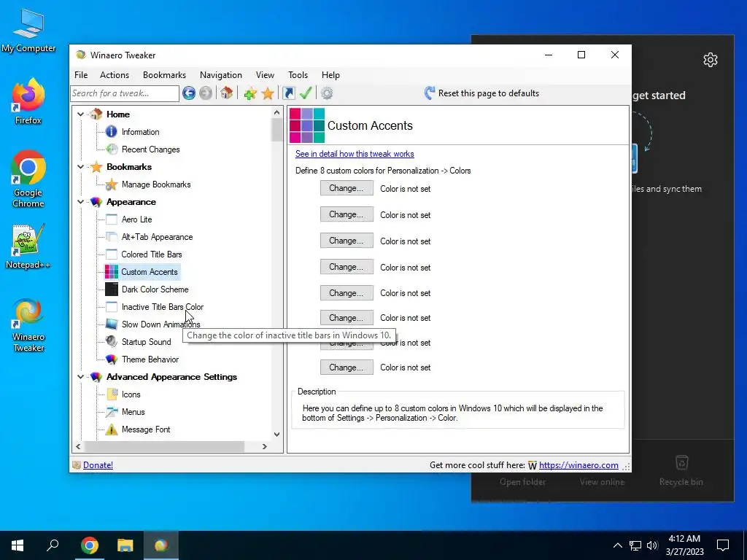Collapse the Bookmarks tree node

tap(80, 167)
